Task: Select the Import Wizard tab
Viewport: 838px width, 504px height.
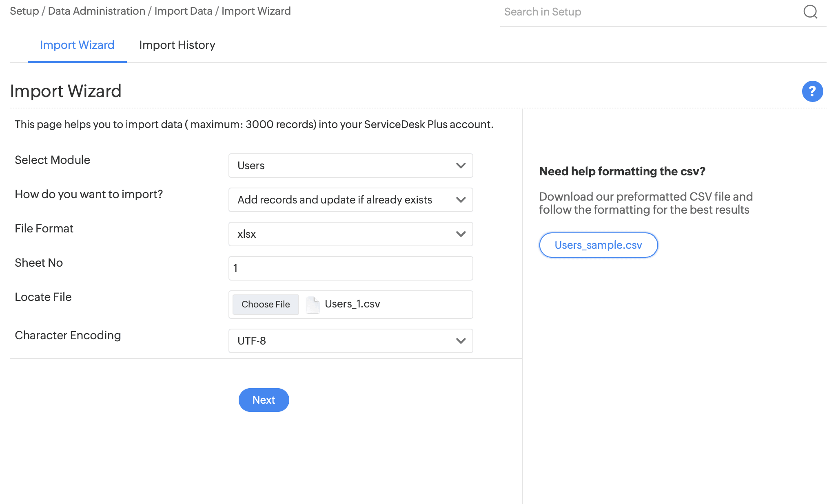Action: 77,45
